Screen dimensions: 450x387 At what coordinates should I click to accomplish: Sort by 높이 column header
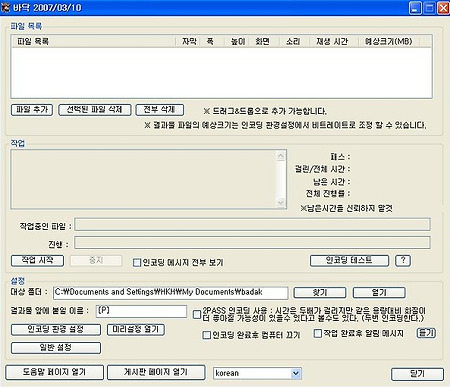click(237, 41)
